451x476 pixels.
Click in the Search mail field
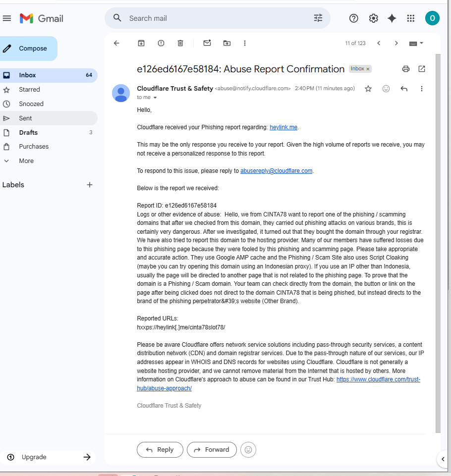[x=218, y=18]
